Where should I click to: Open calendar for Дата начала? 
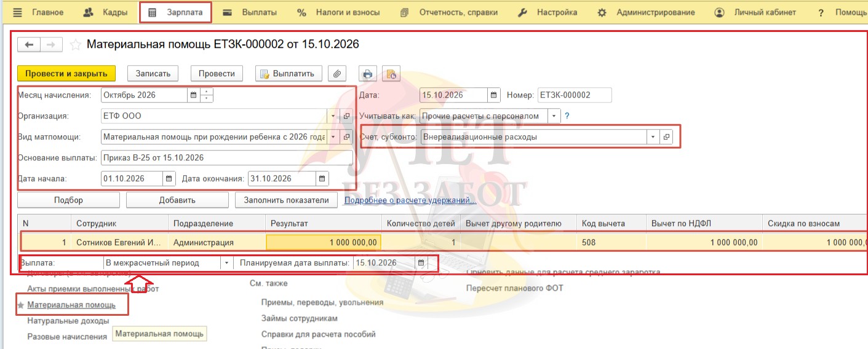[x=169, y=179]
